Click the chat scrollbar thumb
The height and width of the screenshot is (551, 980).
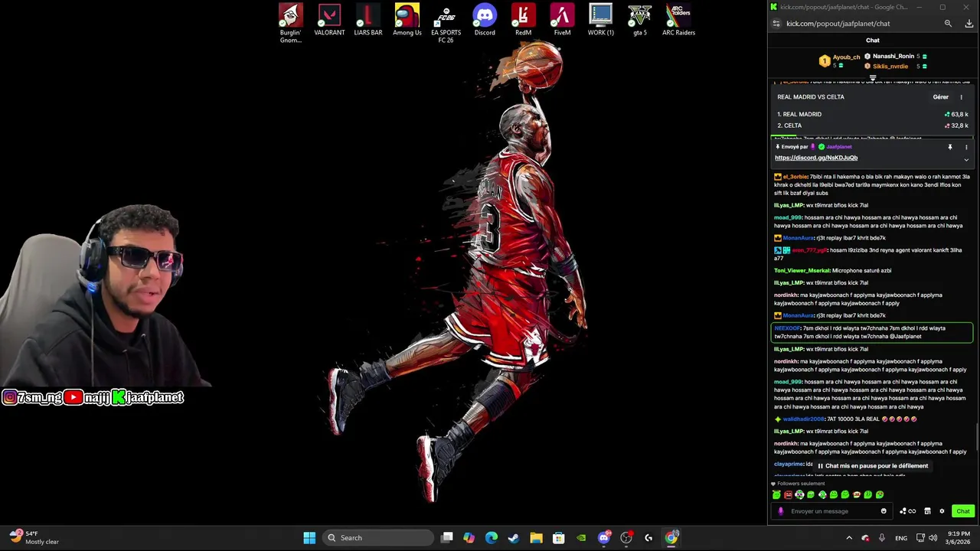coord(977,437)
